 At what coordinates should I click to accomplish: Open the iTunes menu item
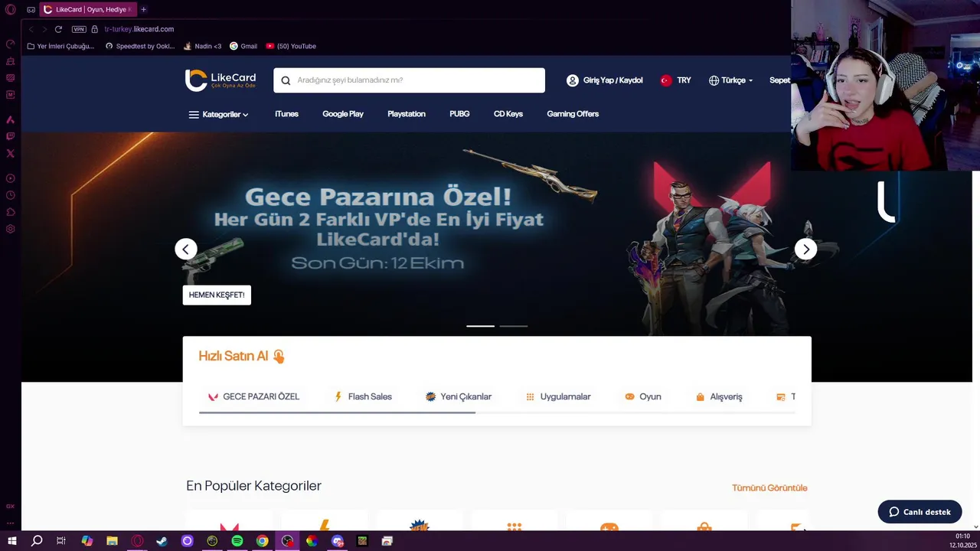286,114
